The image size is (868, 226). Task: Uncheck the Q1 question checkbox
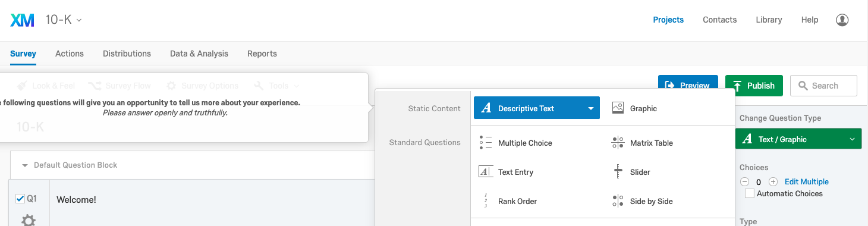coord(20,199)
